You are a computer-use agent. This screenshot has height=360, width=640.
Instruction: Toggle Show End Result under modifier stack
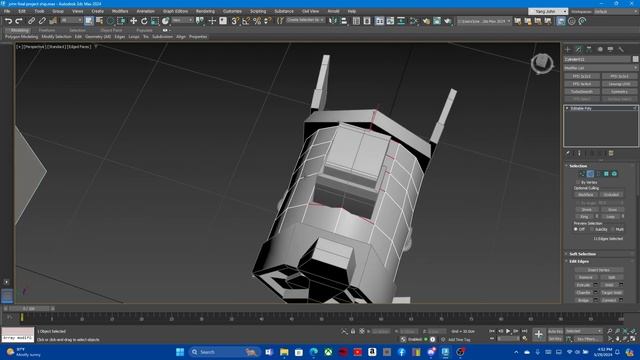point(579,153)
